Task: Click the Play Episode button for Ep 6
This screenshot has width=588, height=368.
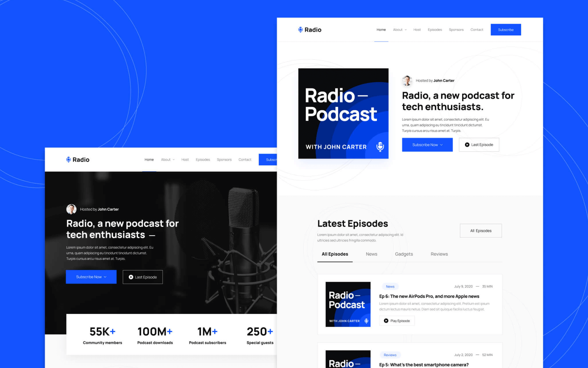Action: pos(397,321)
